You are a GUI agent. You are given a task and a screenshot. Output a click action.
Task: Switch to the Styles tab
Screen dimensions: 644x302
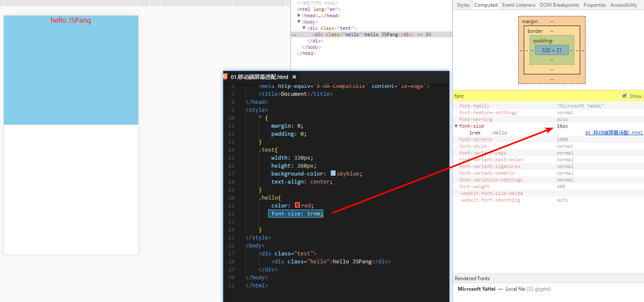click(463, 5)
